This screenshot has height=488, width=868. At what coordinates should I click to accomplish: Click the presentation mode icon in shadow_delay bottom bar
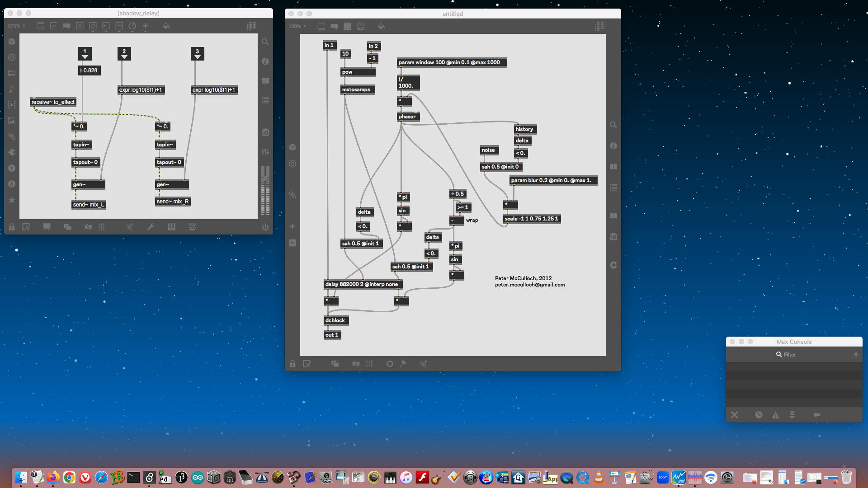pyautogui.click(x=47, y=227)
